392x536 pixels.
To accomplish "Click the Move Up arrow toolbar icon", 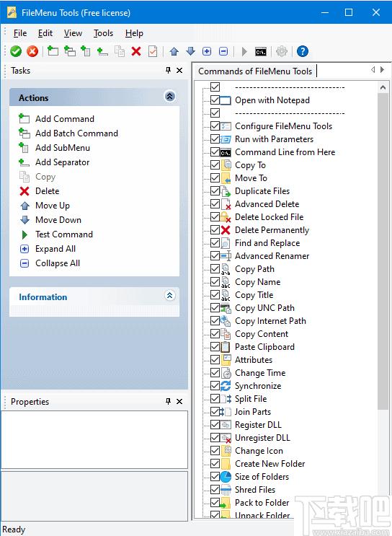I will tap(174, 51).
